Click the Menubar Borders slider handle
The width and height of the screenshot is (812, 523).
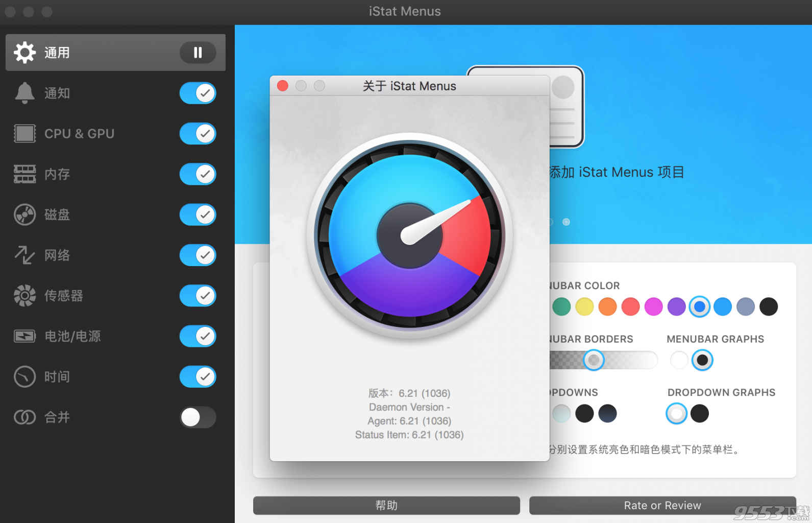pos(594,360)
